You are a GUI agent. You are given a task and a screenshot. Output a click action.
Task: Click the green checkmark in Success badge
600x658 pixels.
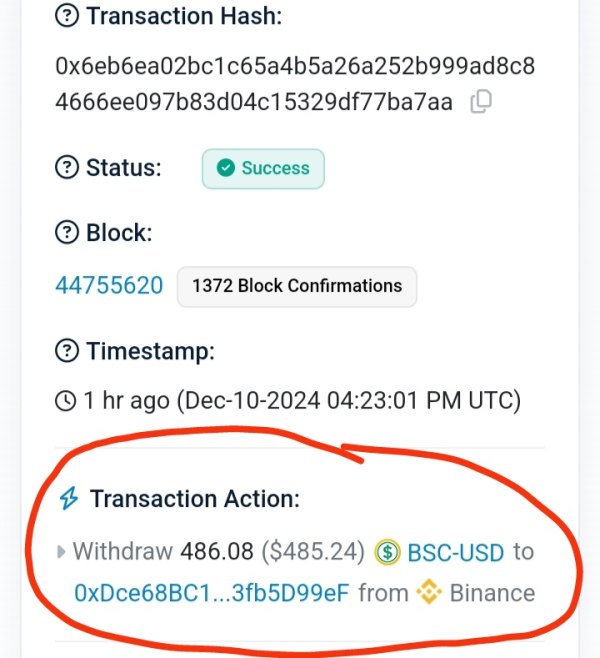pos(226,168)
